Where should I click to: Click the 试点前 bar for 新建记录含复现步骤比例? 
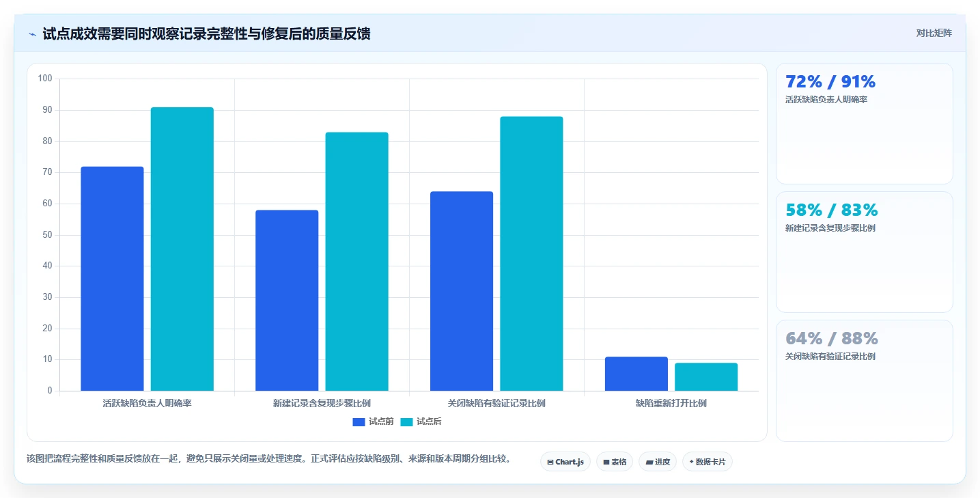(x=287, y=301)
